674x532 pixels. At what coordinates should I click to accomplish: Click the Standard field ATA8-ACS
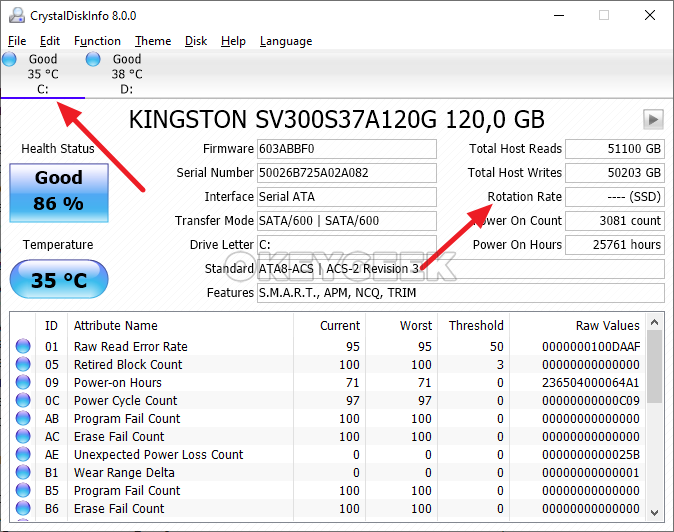coord(461,269)
